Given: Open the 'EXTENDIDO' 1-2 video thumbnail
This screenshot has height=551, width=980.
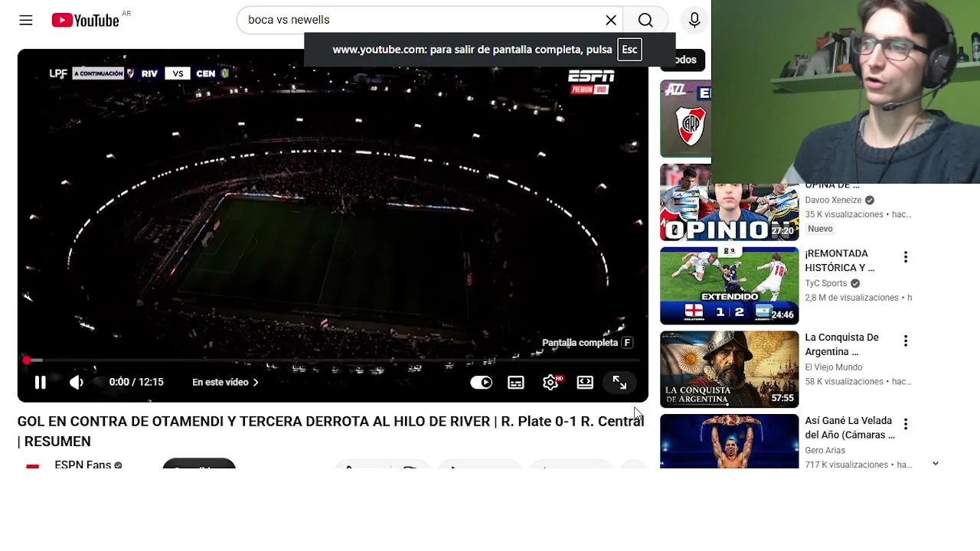Looking at the screenshot, I should point(729,285).
